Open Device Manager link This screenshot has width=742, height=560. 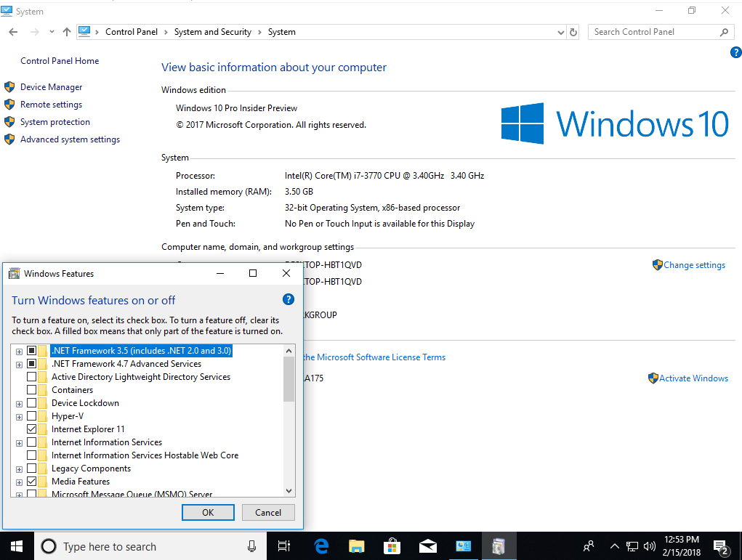pos(51,87)
